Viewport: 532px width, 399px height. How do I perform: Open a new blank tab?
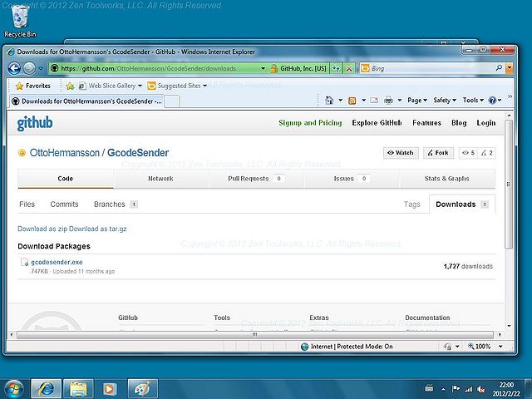(172, 101)
